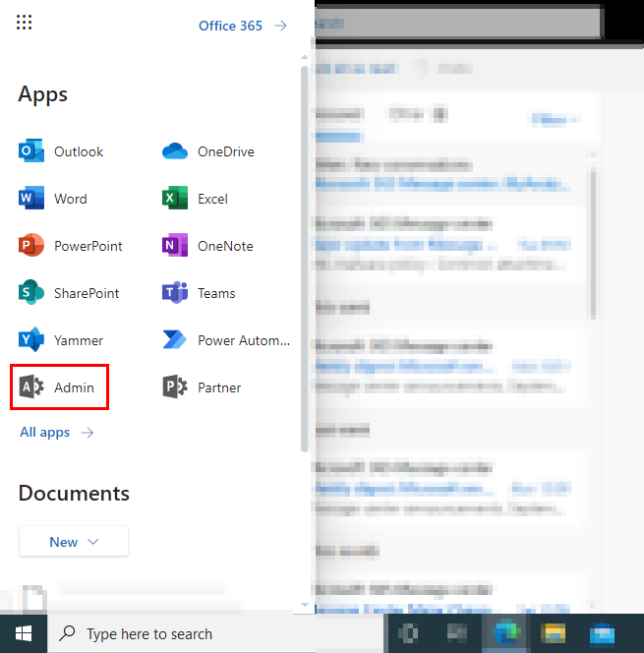Click the All apps link
644x653 pixels.
point(57,433)
